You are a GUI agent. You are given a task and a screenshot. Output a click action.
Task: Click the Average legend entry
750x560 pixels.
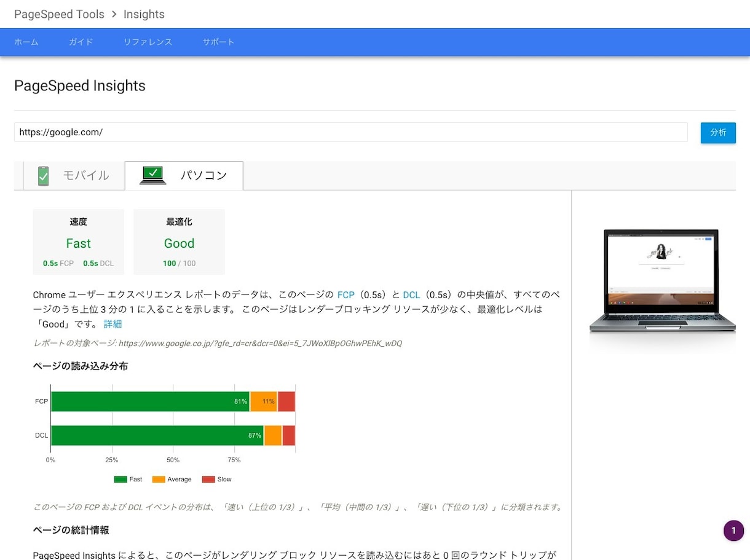click(x=172, y=479)
